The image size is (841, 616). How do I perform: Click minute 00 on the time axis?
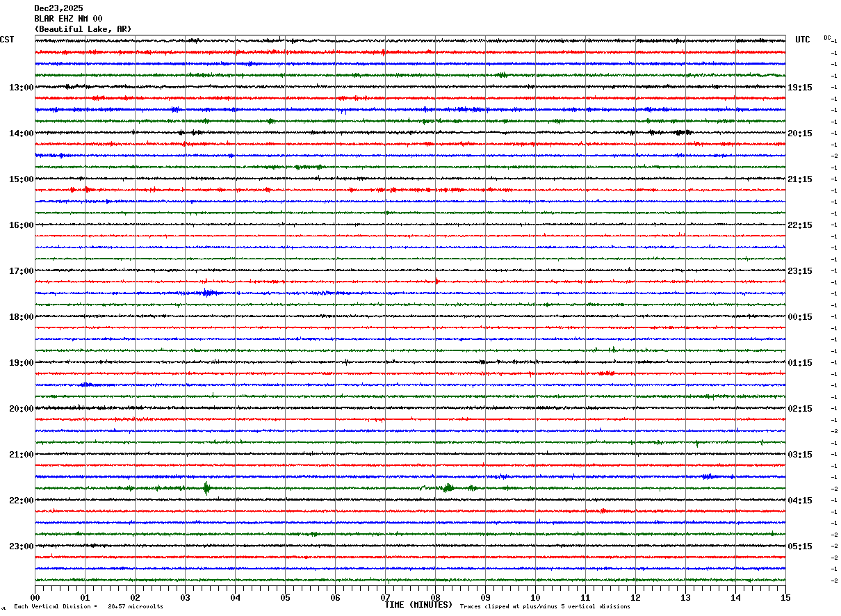pyautogui.click(x=35, y=597)
